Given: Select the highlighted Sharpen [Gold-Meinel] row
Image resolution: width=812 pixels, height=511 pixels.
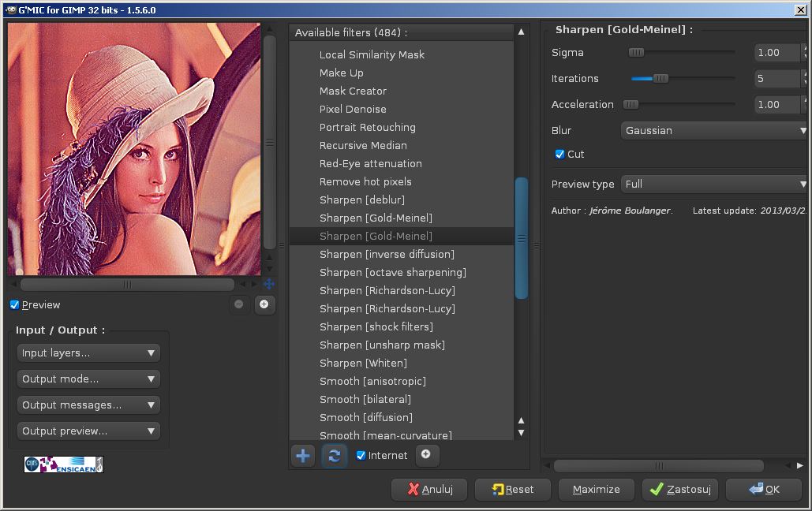Looking at the screenshot, I should click(402, 236).
